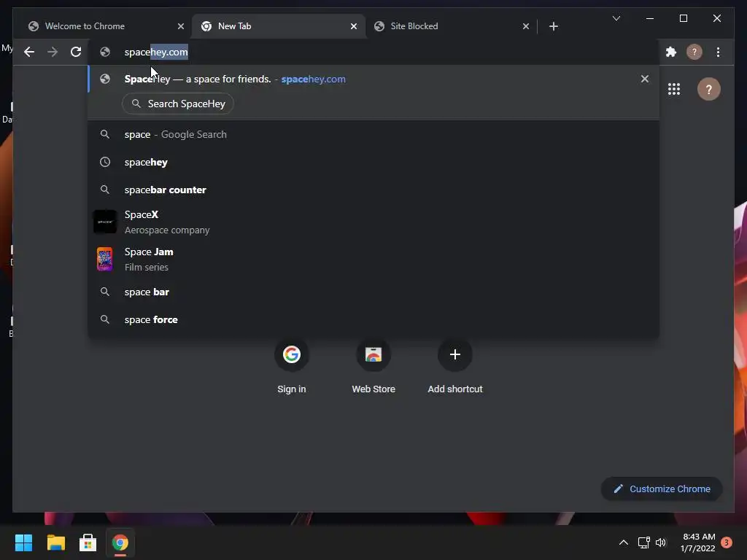Choose the space - Google Search suggestion
The height and width of the screenshot is (560, 747).
tap(374, 135)
